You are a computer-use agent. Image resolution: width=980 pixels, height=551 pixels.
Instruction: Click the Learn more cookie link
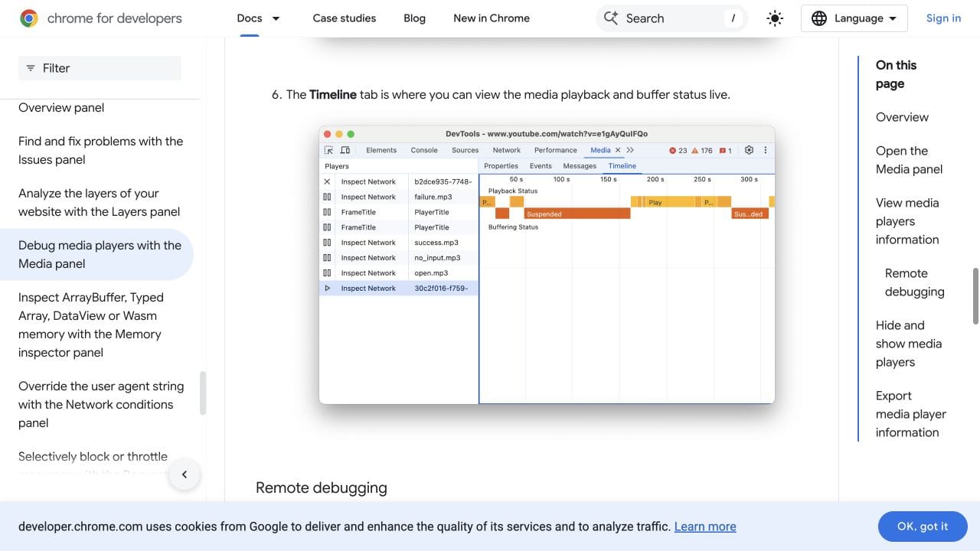(705, 527)
